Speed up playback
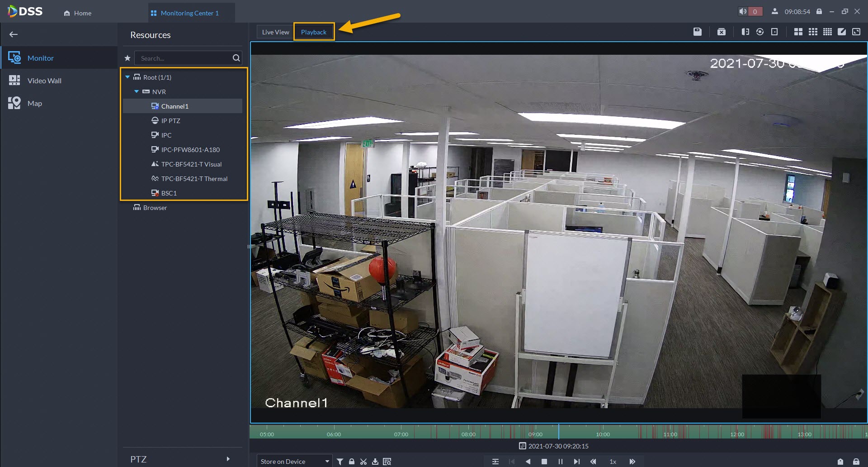Viewport: 868px width, 467px height. (x=632, y=462)
